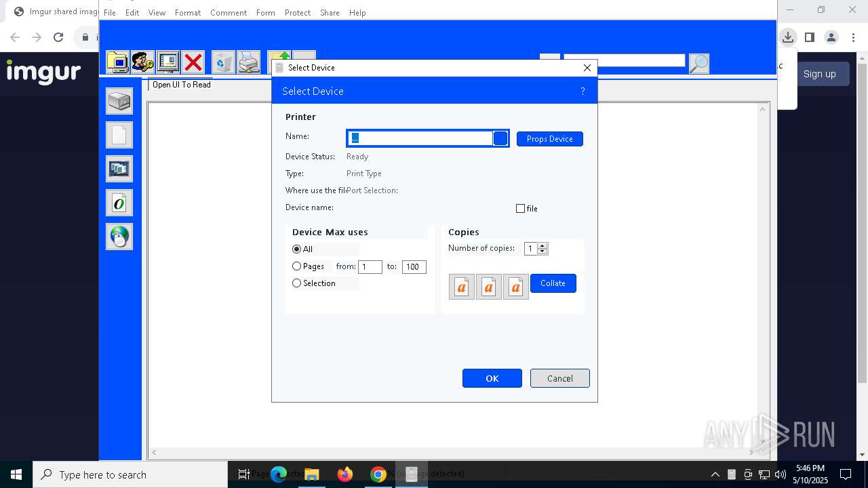Open the View menu
The height and width of the screenshot is (488, 868).
[157, 13]
